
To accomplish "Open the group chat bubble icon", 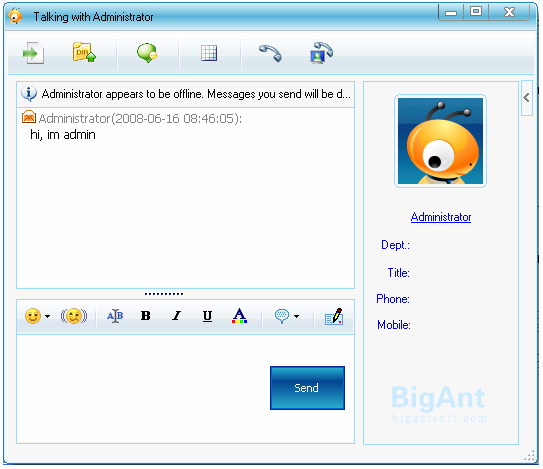I will [x=147, y=53].
